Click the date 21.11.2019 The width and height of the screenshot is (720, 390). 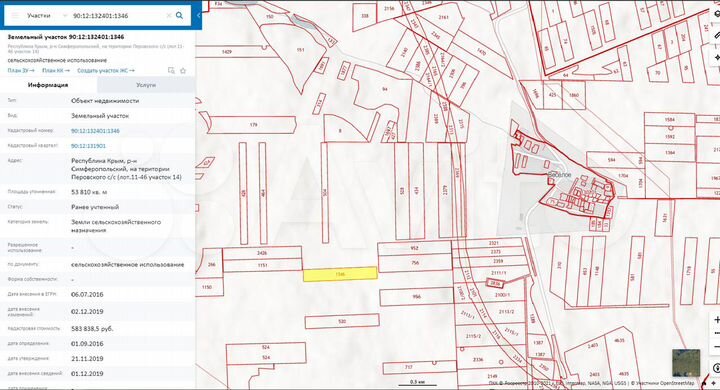pos(87,359)
